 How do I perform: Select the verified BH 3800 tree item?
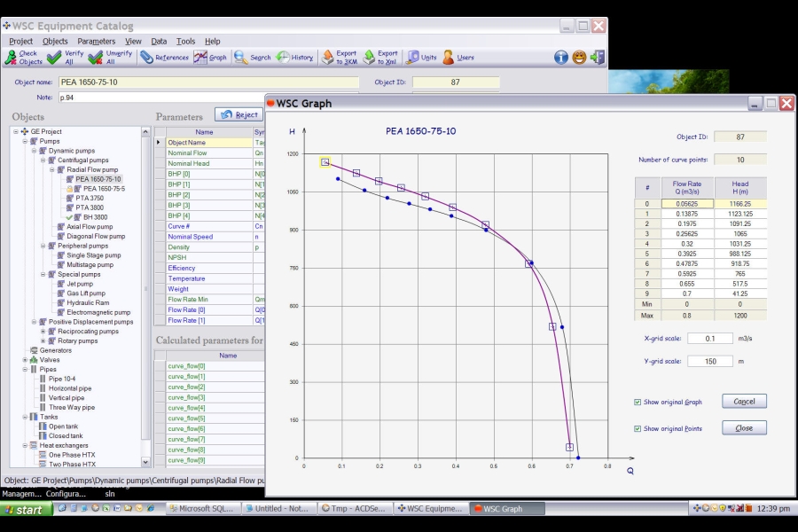click(95, 217)
